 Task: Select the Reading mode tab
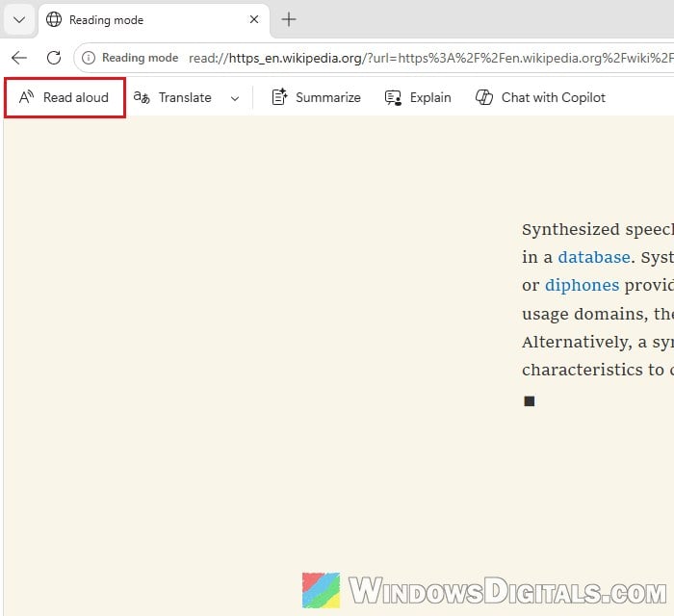[x=154, y=20]
